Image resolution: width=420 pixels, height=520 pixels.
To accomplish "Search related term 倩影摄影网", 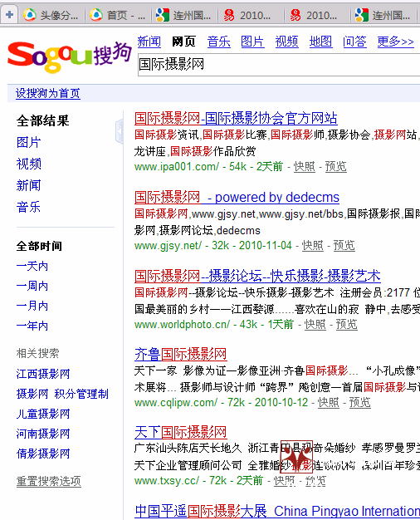I will 43,454.
